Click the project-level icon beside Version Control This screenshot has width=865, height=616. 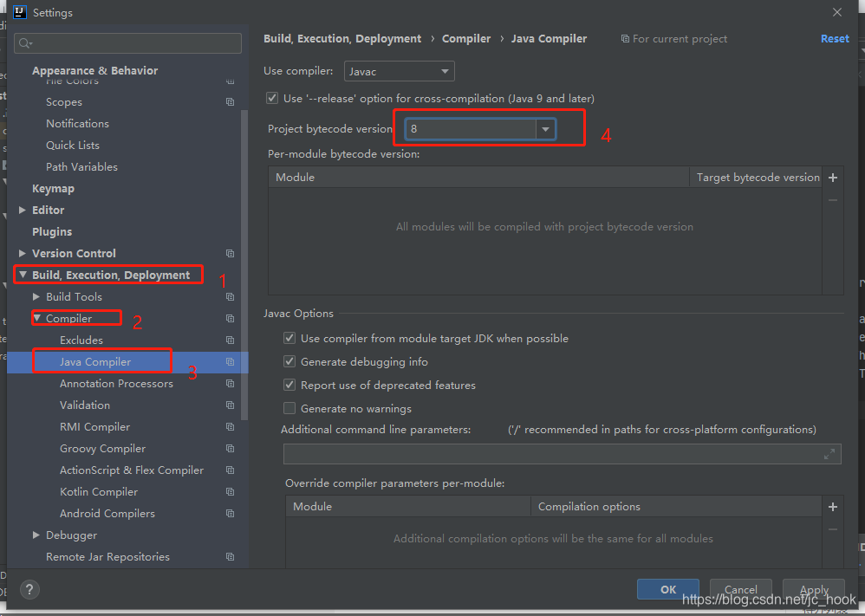tap(230, 254)
